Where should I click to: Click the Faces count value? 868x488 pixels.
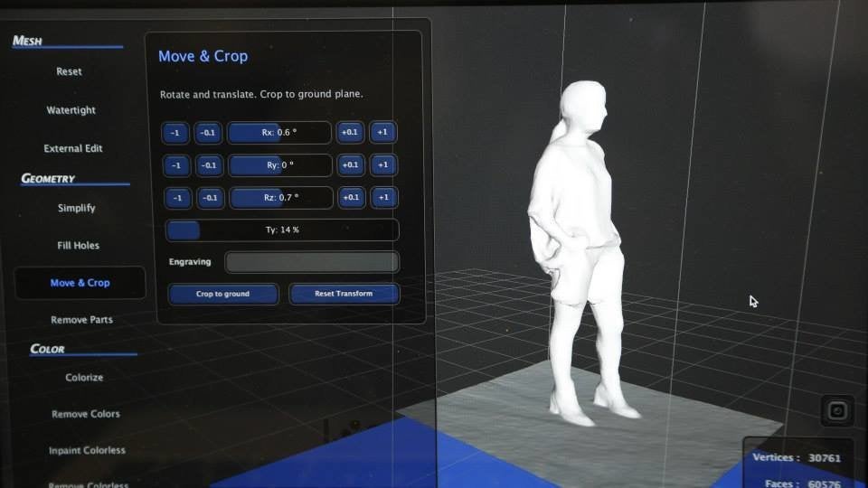[825, 483]
